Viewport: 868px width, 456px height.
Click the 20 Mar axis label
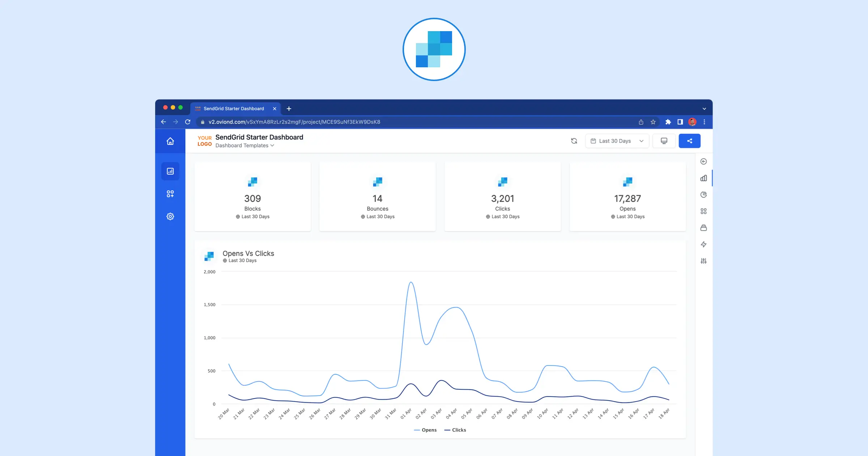coord(224,414)
